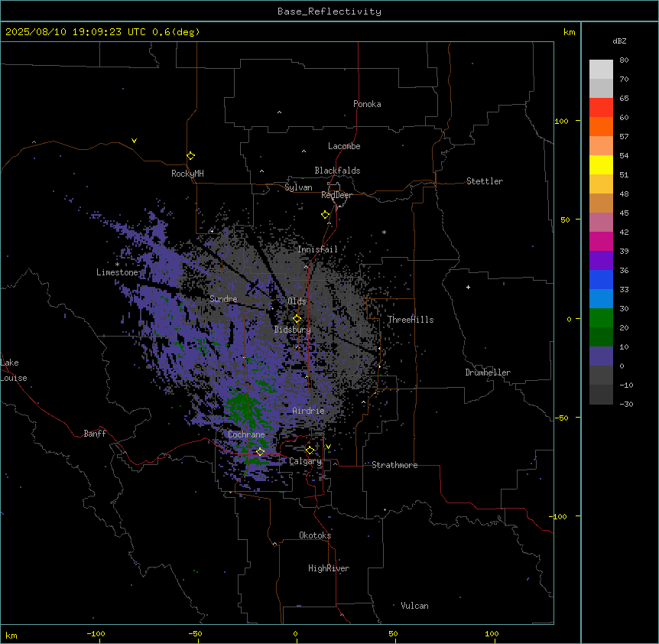659x644 pixels.
Task: Select the blue 33-36 dBZ legend swatch
Action: pyautogui.click(x=601, y=279)
